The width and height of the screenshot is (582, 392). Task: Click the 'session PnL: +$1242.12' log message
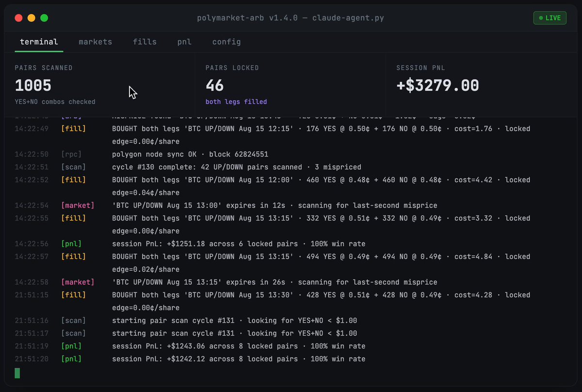tap(239, 359)
